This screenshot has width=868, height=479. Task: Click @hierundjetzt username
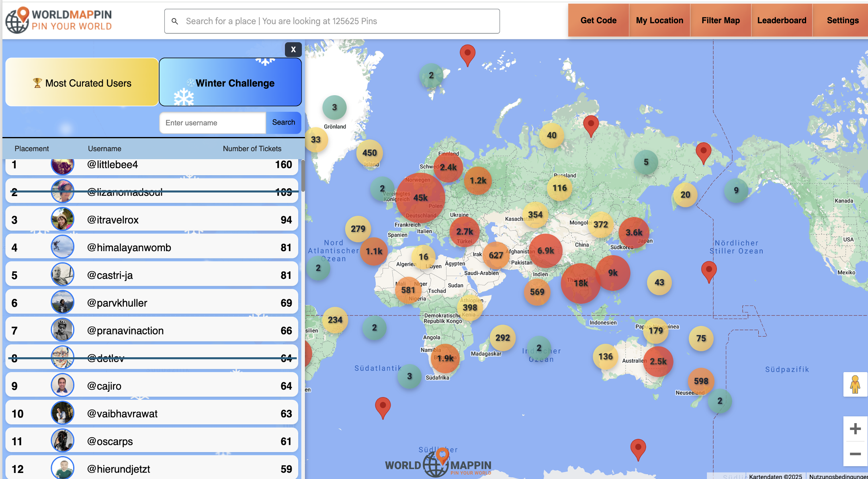119,469
